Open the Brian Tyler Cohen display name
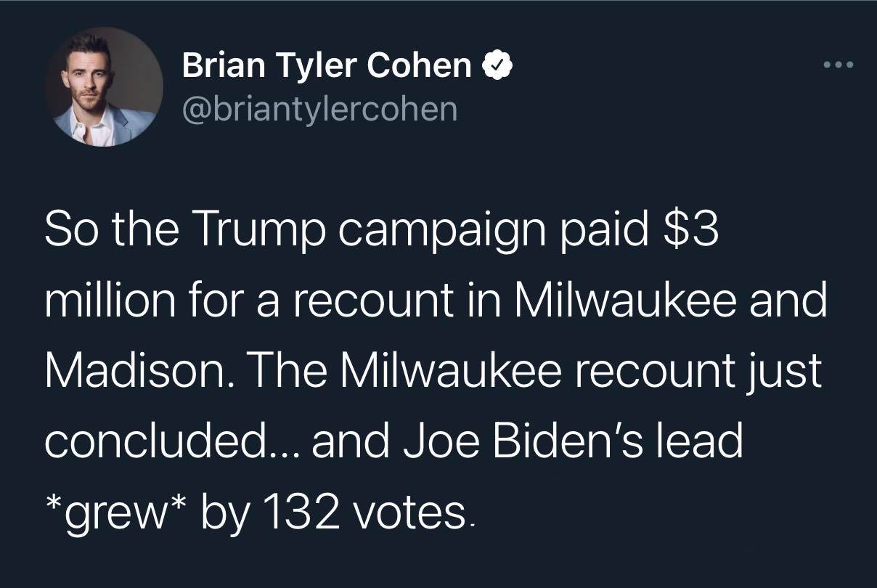This screenshot has height=588, width=877. [x=327, y=67]
